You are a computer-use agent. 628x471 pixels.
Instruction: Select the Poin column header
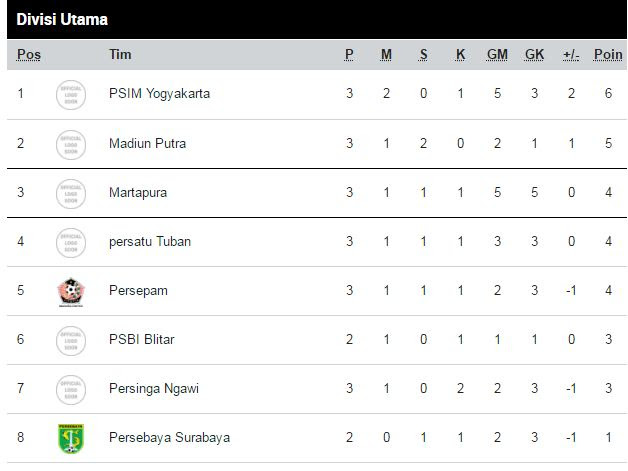(x=608, y=54)
